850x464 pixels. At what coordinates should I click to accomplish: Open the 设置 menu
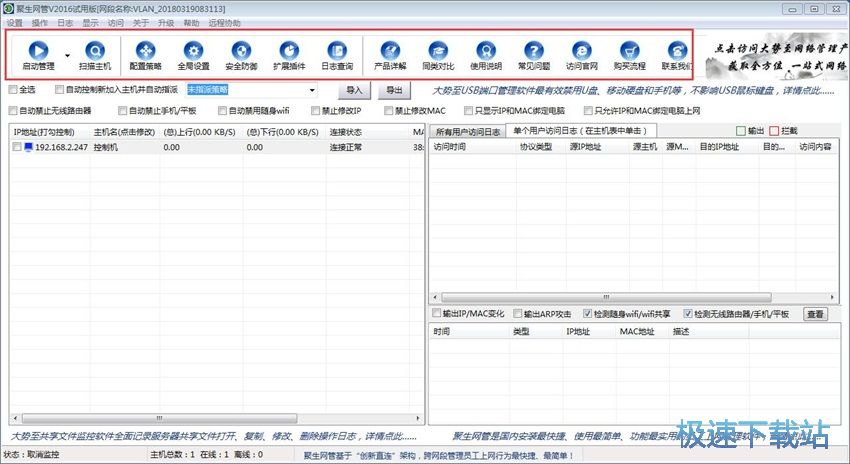point(15,23)
